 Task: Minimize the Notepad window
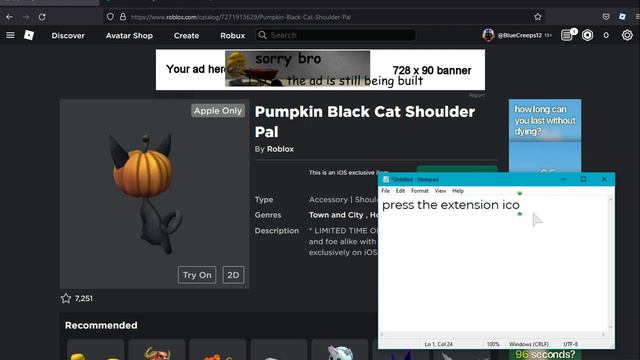click(x=563, y=179)
